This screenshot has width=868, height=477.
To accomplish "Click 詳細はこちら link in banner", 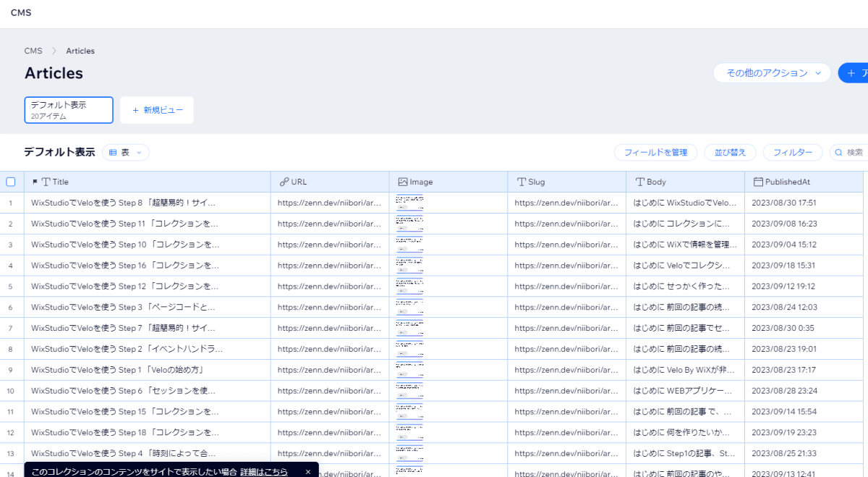I will [264, 471].
